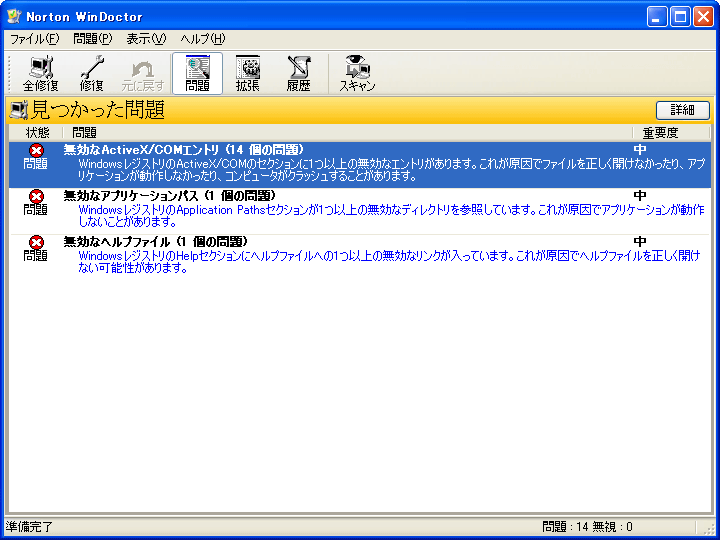Screen dimensions: 720x540
Task: Open the ヘルプ(H) menu
Action: (x=202, y=39)
